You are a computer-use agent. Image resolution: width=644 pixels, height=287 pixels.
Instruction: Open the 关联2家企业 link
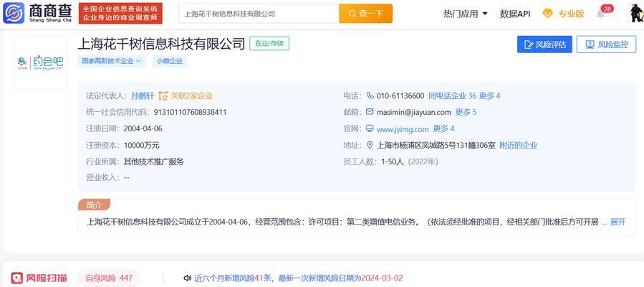coord(192,96)
